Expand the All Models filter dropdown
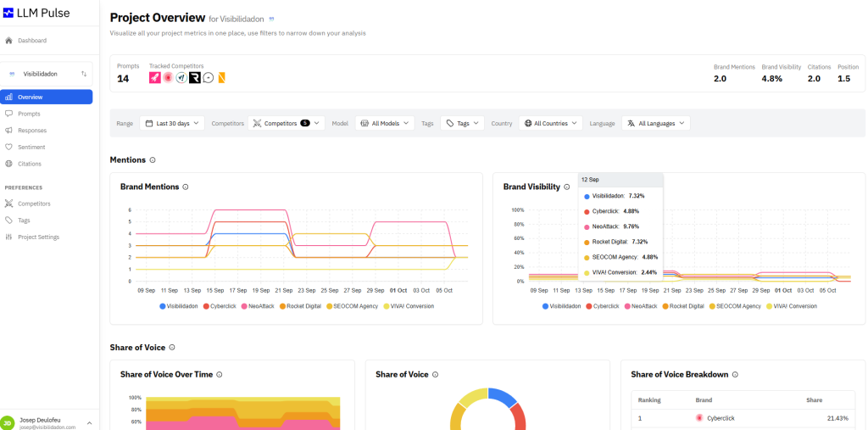Screen dimensions: 868x430 385,123
